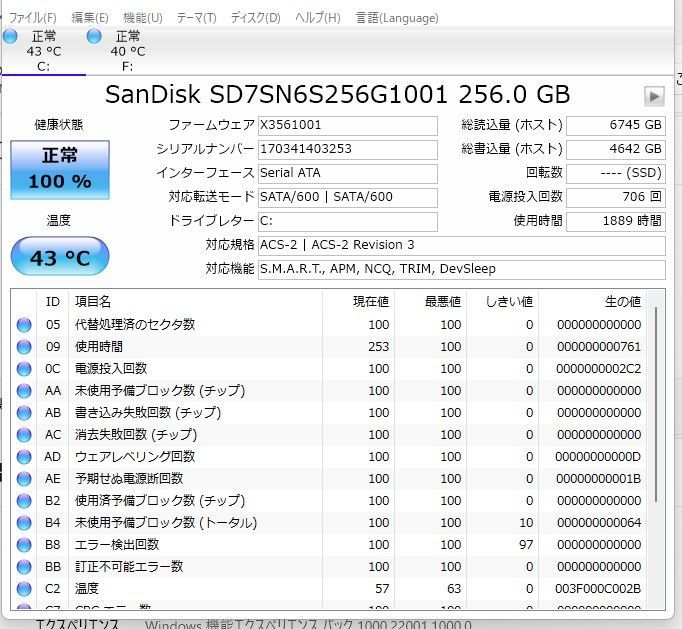The height and width of the screenshot is (629, 682).
Task: Select the 未使用予備ブロック数 (チップ) attribute name
Action: [x=160, y=391]
